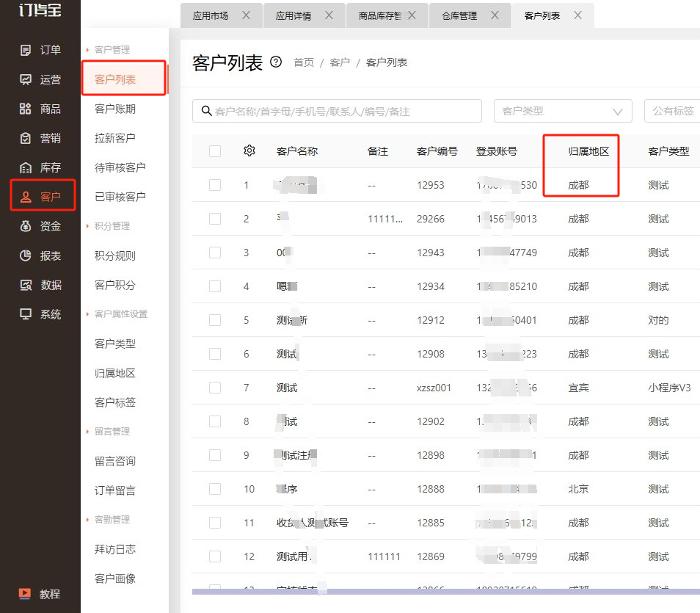Click the 宜宾 region cell in row 7
The image size is (700, 613).
(578, 388)
